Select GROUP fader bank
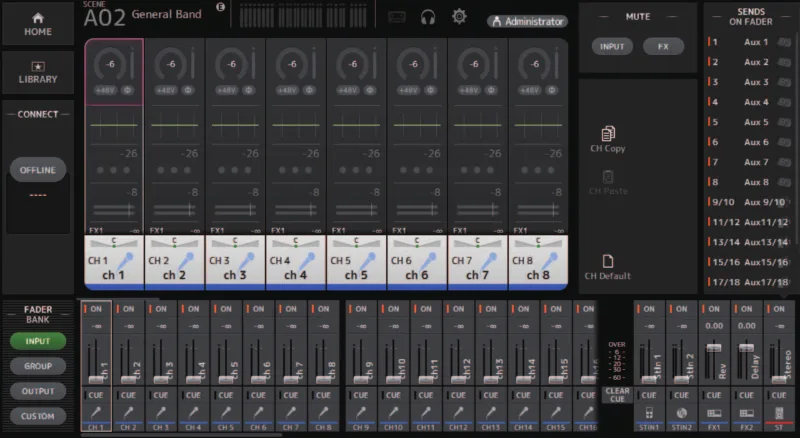This screenshot has height=438, width=800. point(38,366)
